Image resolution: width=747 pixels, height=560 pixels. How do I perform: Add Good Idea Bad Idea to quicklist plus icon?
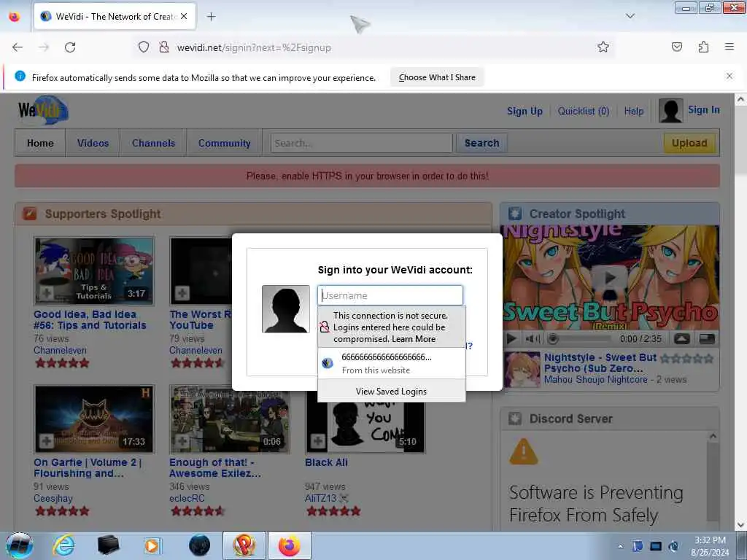click(x=46, y=293)
